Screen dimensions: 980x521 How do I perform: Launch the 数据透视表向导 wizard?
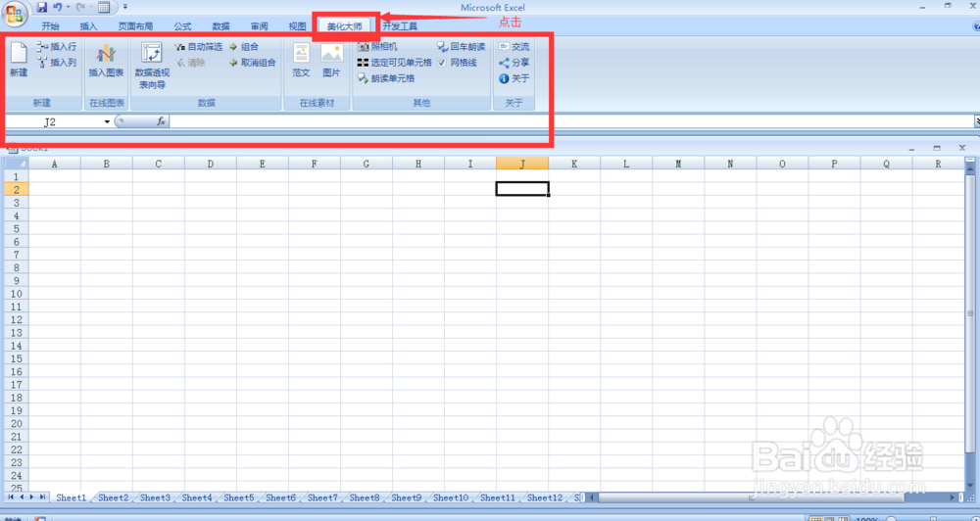pyautogui.click(x=152, y=66)
